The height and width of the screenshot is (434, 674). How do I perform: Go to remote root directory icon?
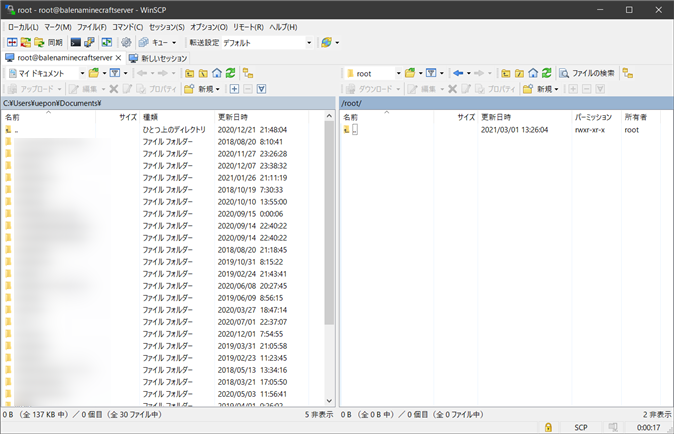tap(520, 73)
